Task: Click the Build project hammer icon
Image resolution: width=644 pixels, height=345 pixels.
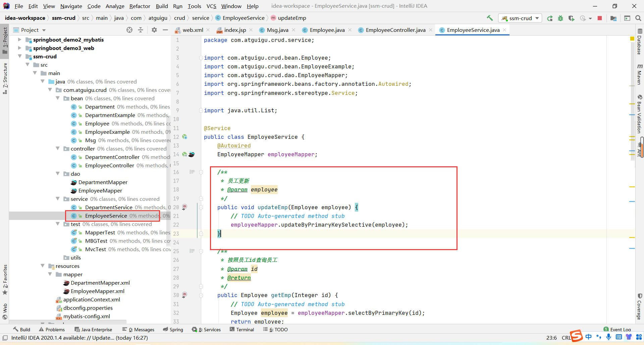Action: (490, 18)
